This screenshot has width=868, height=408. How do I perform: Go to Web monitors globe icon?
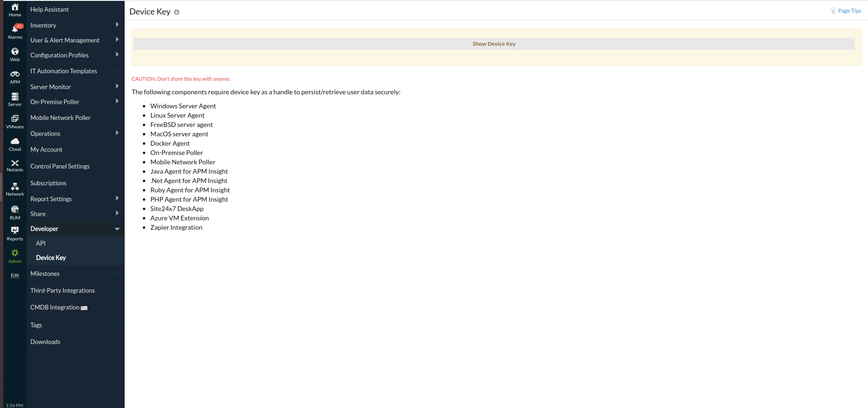15,54
